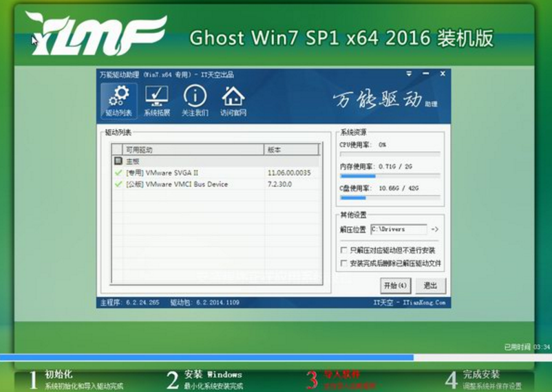Toggle the 主板 category checkbox

[x=118, y=161]
